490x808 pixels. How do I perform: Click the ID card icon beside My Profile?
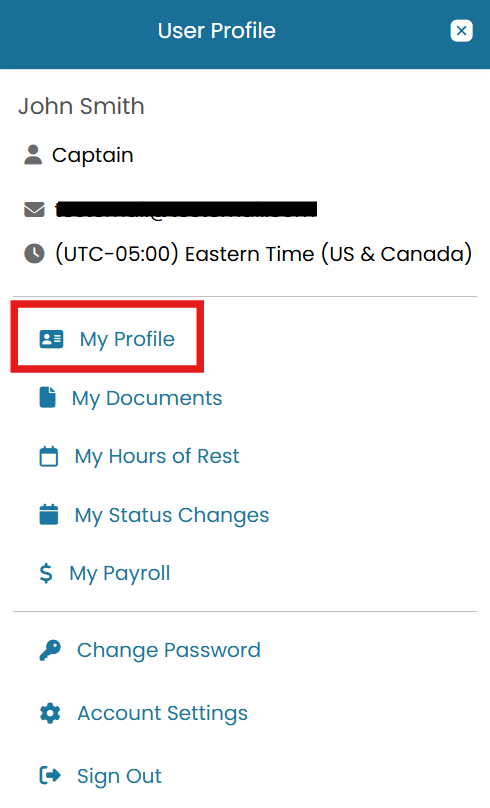52,339
